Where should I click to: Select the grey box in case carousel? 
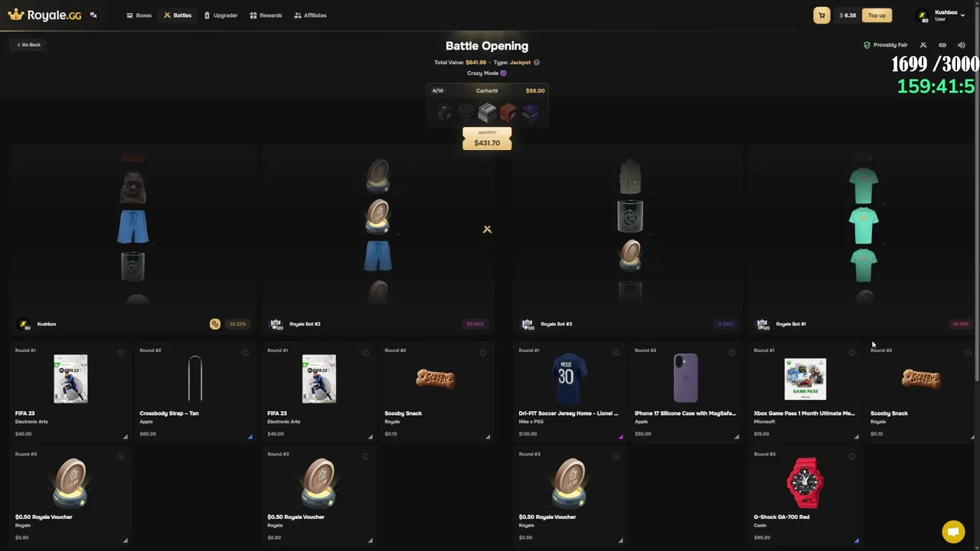(487, 113)
